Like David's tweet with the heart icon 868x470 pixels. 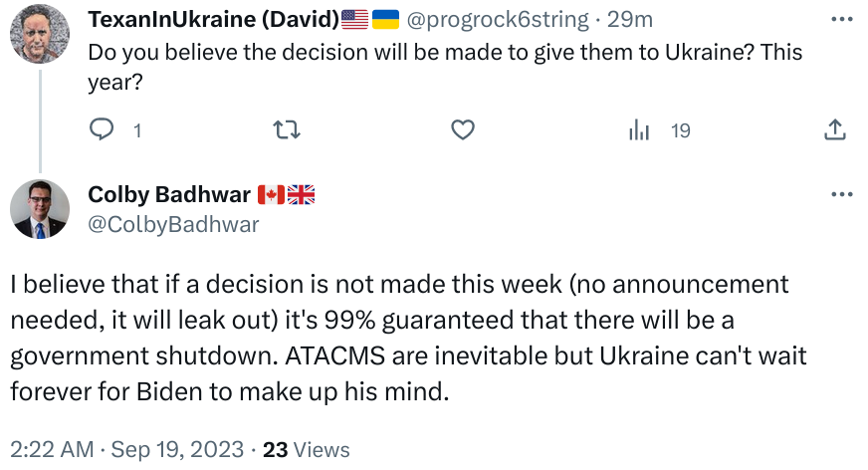tap(462, 129)
